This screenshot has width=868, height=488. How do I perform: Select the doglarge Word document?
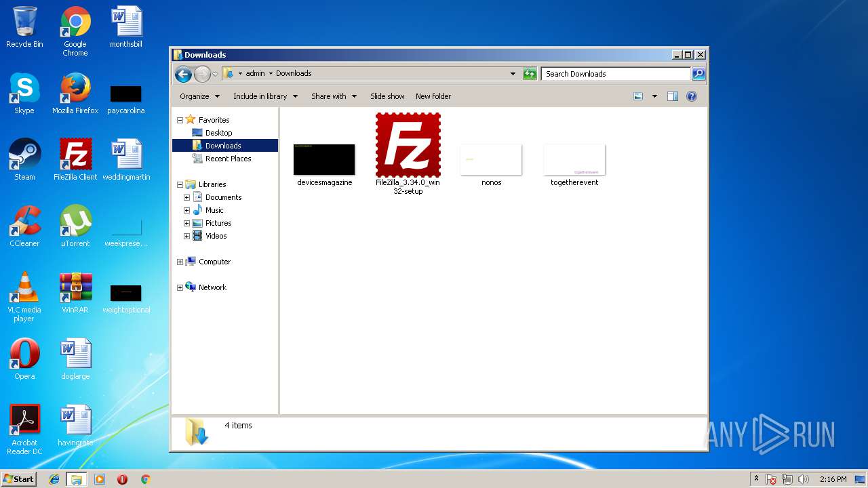tap(75, 359)
